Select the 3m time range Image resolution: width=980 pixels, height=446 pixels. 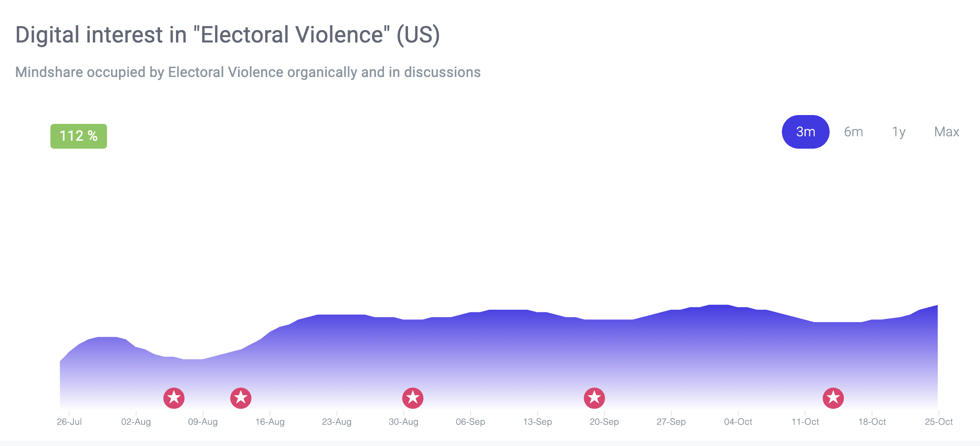(x=805, y=132)
